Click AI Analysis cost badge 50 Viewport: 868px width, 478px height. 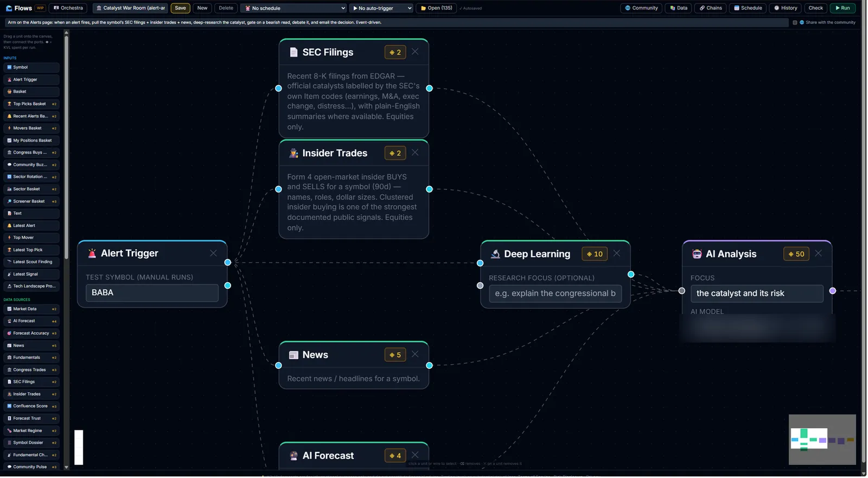pos(796,254)
